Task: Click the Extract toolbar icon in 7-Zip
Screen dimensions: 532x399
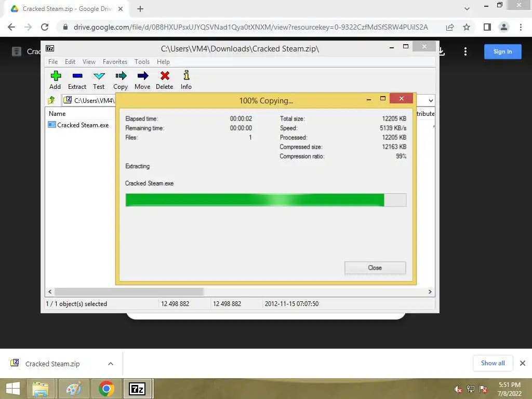Action: pos(77,80)
